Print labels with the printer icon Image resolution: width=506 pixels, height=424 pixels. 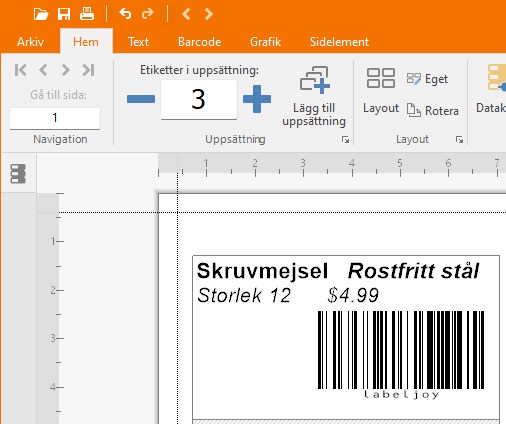click(87, 14)
